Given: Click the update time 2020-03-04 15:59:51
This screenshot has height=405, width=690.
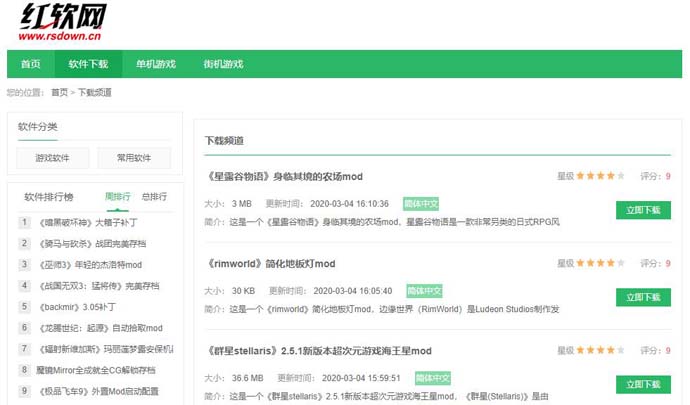Looking at the screenshot, I should (x=361, y=378).
